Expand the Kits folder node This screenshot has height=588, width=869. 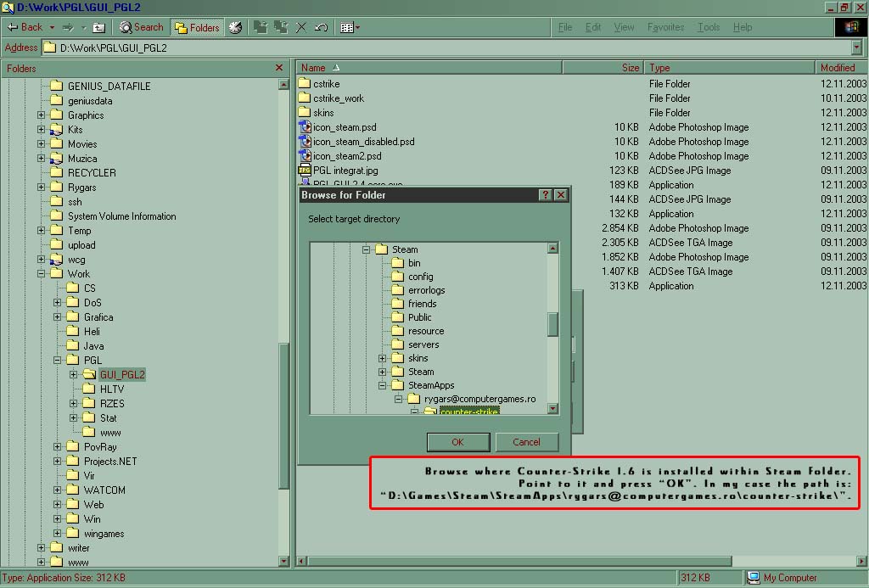41,130
